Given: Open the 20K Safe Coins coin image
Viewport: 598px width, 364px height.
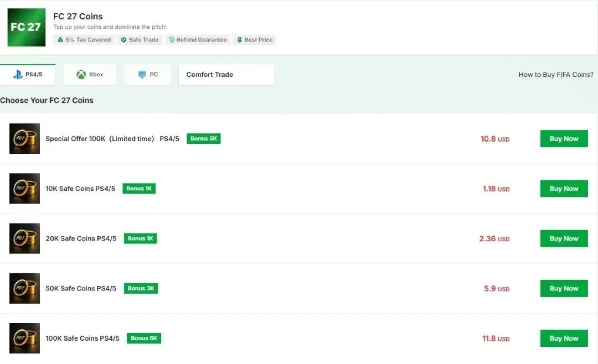Looking at the screenshot, I should pyautogui.click(x=25, y=238).
